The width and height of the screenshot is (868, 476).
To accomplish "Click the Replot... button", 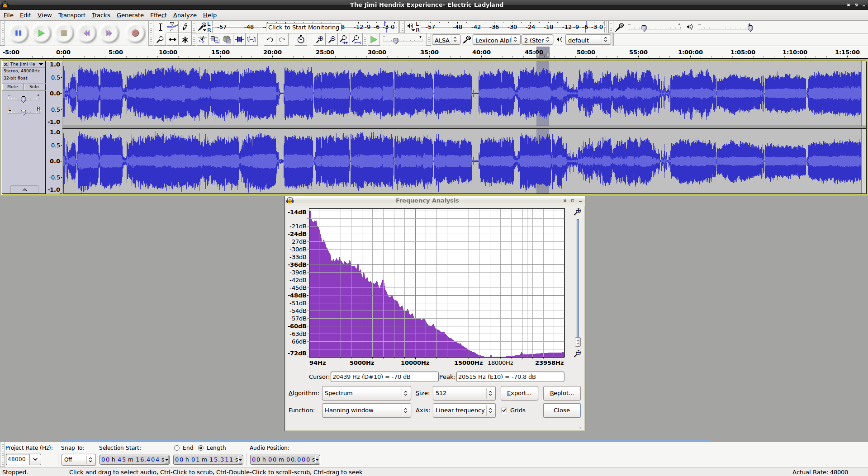I will click(562, 393).
